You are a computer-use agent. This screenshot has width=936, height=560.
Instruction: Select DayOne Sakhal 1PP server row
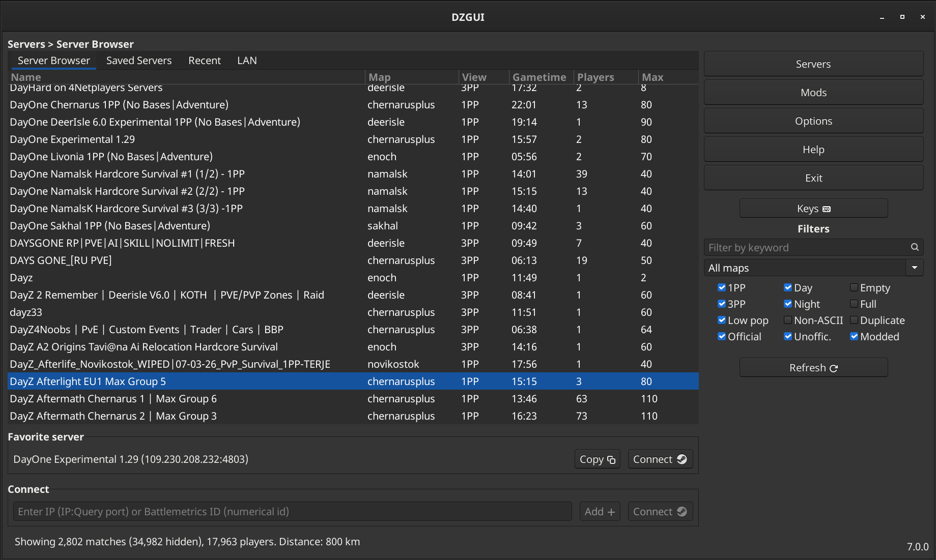pyautogui.click(x=353, y=226)
